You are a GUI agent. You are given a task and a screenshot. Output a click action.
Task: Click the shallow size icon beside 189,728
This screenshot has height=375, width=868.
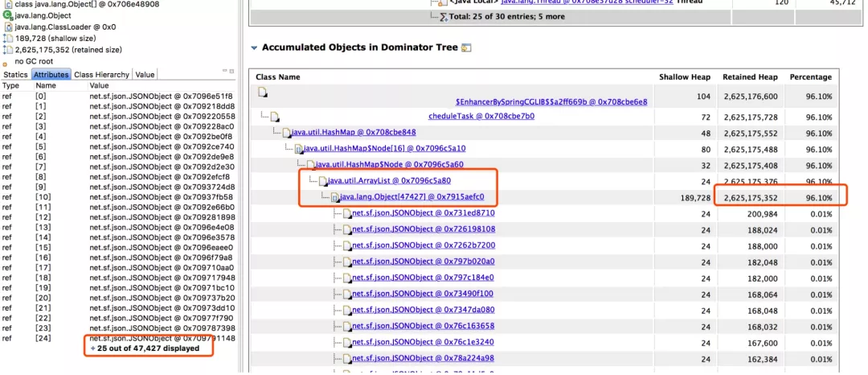[x=8, y=38]
